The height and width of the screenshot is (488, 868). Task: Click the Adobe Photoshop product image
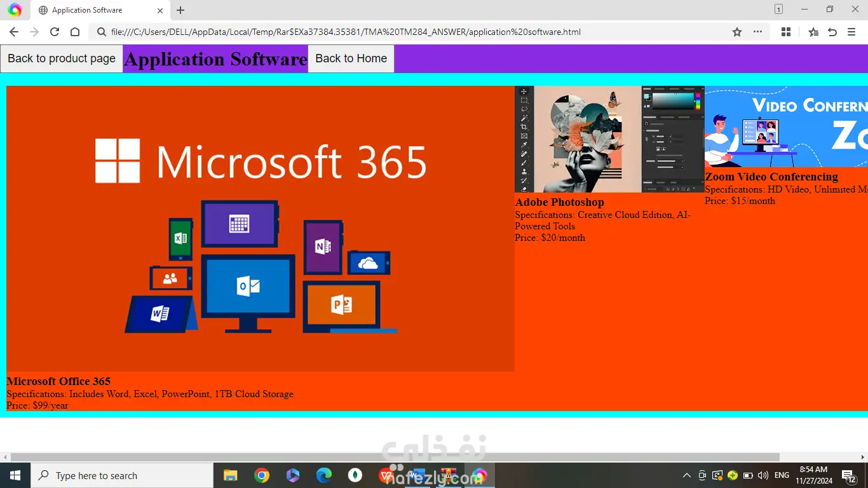[609, 139]
